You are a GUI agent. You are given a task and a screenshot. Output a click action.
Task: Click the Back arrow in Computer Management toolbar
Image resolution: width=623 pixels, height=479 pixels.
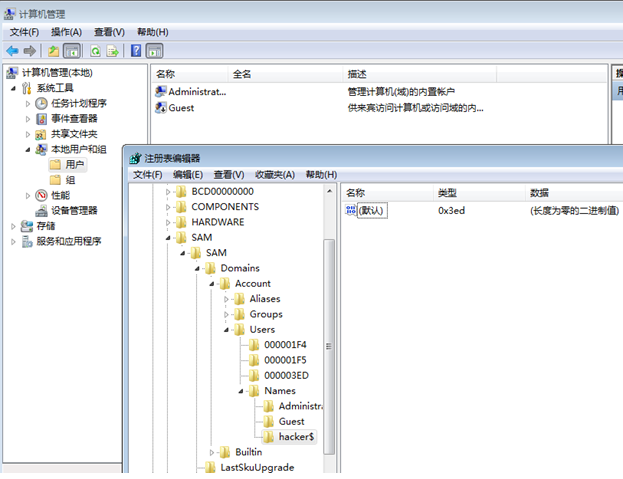(12, 51)
